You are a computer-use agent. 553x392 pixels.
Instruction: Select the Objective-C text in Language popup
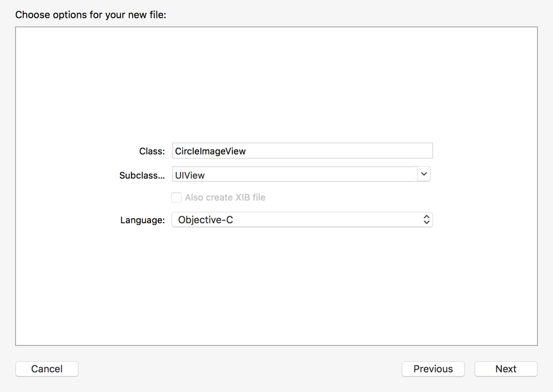[x=206, y=220]
